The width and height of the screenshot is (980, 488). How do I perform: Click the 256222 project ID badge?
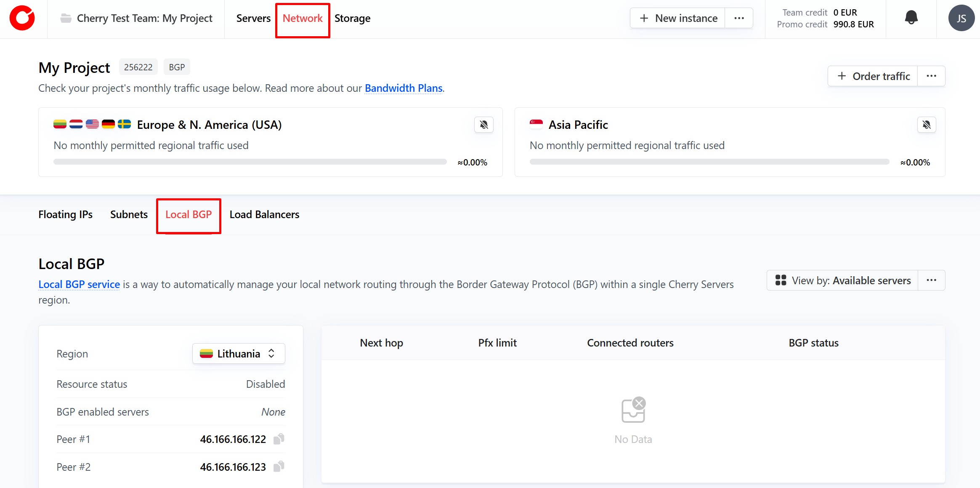point(138,67)
